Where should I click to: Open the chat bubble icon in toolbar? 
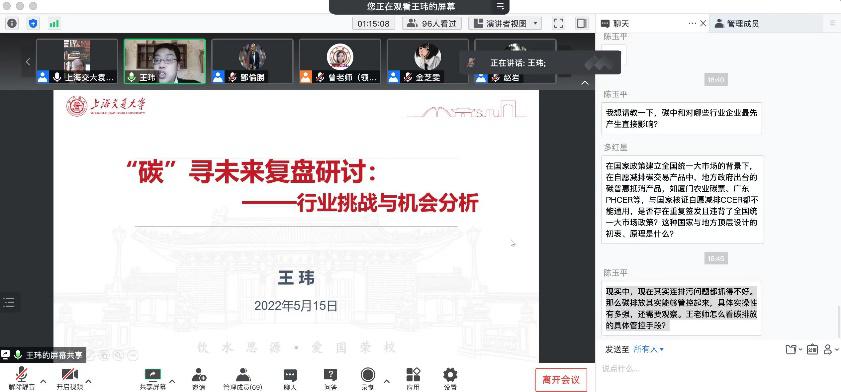pyautogui.click(x=290, y=378)
